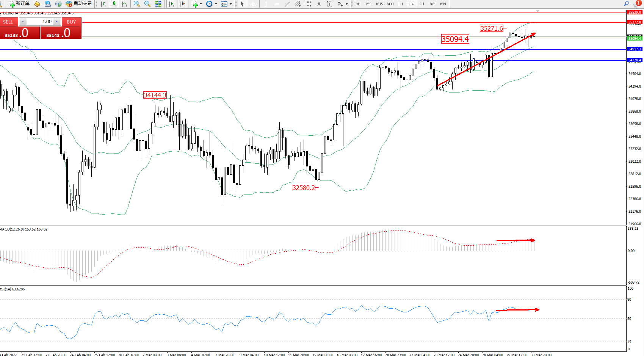Viewport: 644px width, 356px height.
Task: Click the zoom out magnifier icon
Action: 147,4
